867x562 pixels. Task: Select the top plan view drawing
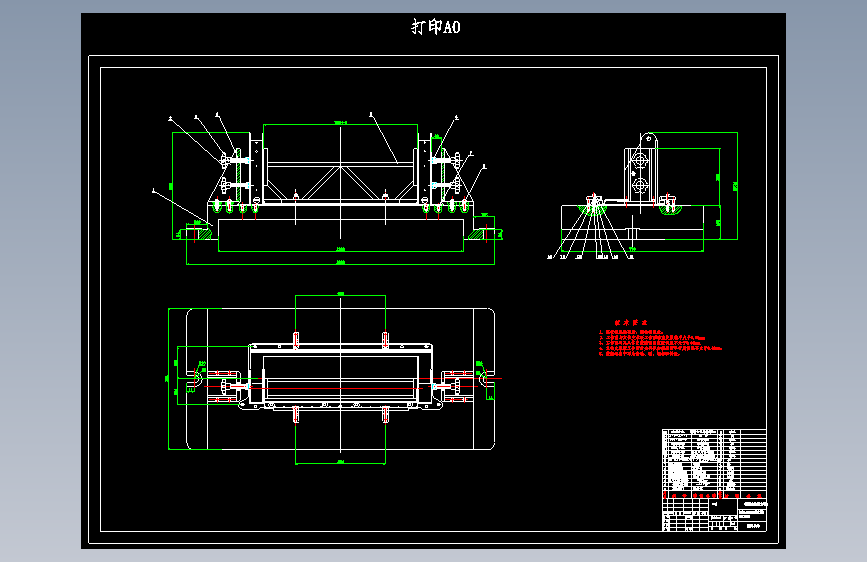click(335, 379)
